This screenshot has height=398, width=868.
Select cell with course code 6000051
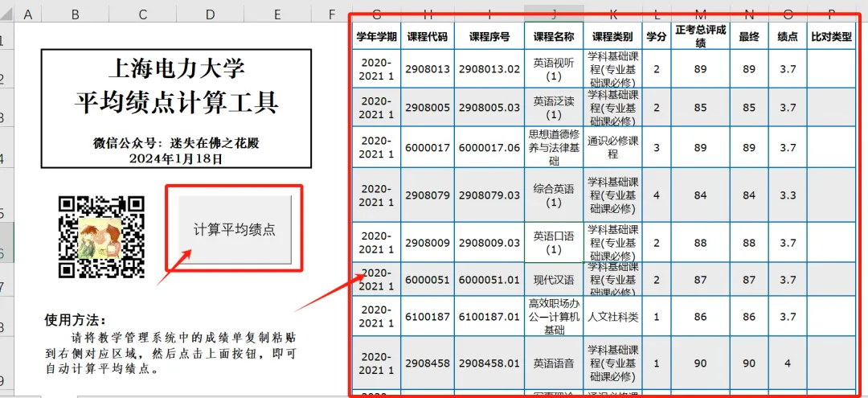pyautogui.click(x=428, y=280)
